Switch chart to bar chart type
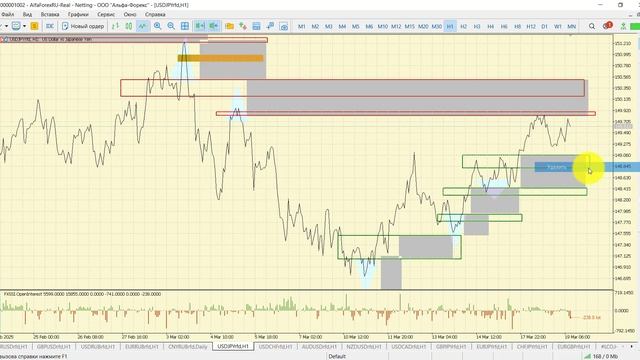This screenshot has width=640, height=360. click(x=116, y=26)
